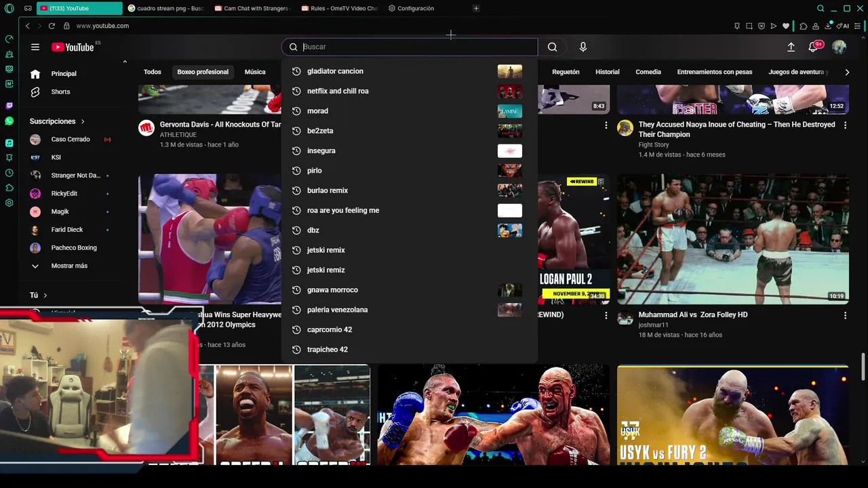The width and height of the screenshot is (868, 488).
Task: Open browser downloads icon
Action: point(829,26)
